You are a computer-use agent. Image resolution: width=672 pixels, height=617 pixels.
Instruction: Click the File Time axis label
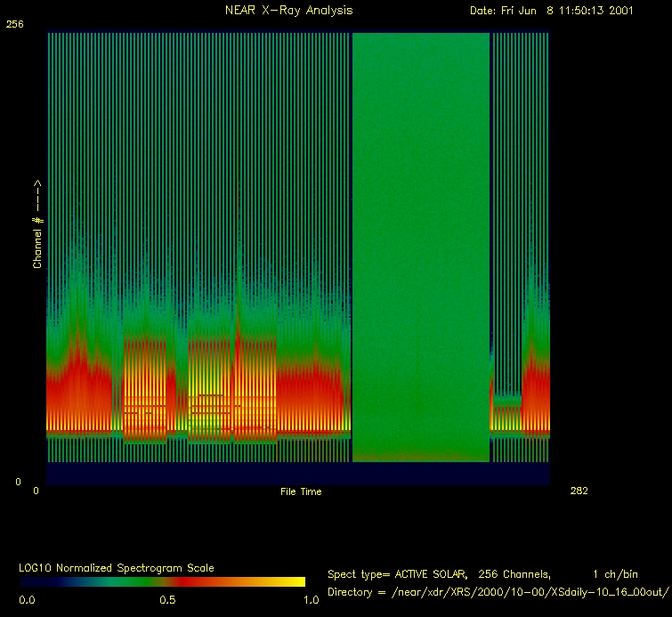[301, 491]
